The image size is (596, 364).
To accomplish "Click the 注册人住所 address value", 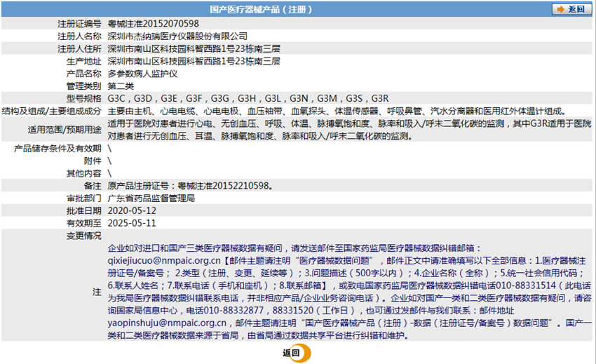I will (194, 48).
